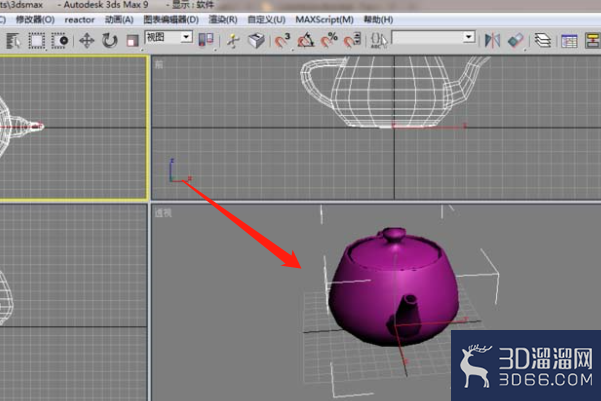Open the 渲染(R) menu
The width and height of the screenshot is (601, 401).
223,20
